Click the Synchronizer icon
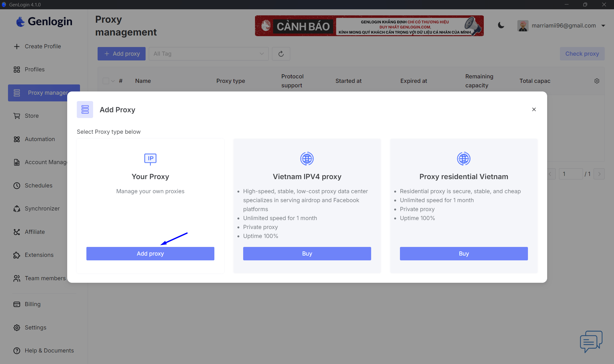Image resolution: width=614 pixels, height=364 pixels. click(x=17, y=209)
